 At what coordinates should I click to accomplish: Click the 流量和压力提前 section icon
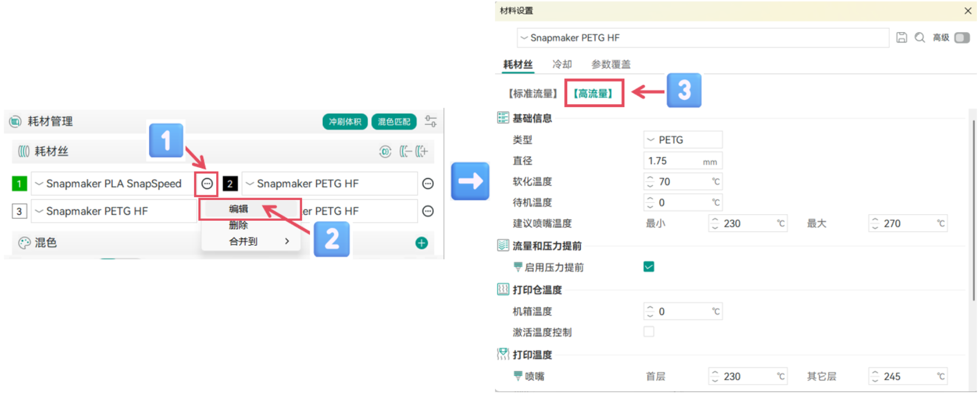point(503,245)
